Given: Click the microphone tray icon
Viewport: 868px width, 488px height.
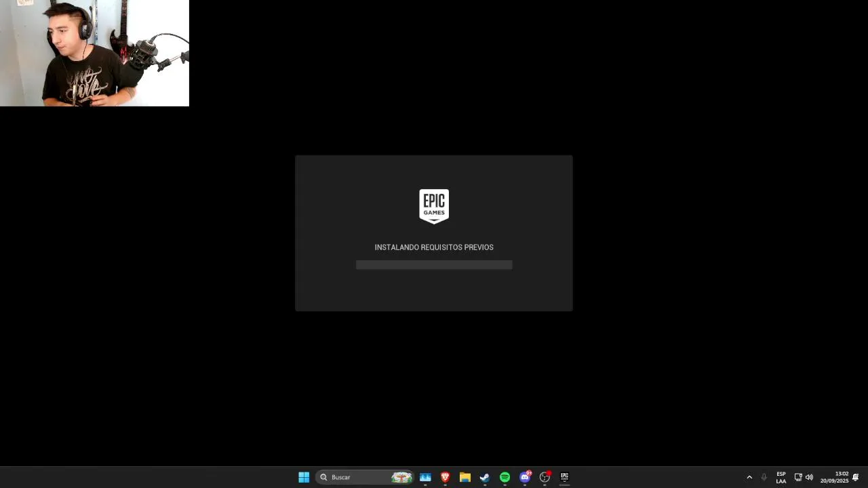Looking at the screenshot, I should (764, 477).
